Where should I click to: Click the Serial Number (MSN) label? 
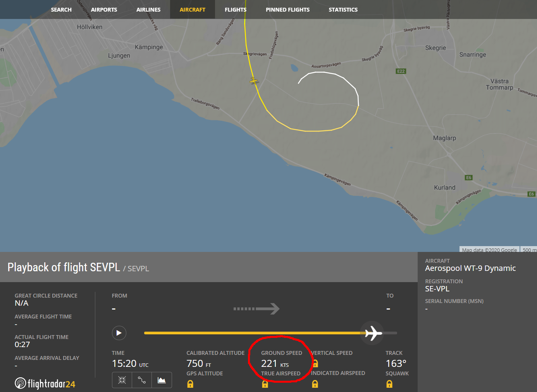pos(454,301)
